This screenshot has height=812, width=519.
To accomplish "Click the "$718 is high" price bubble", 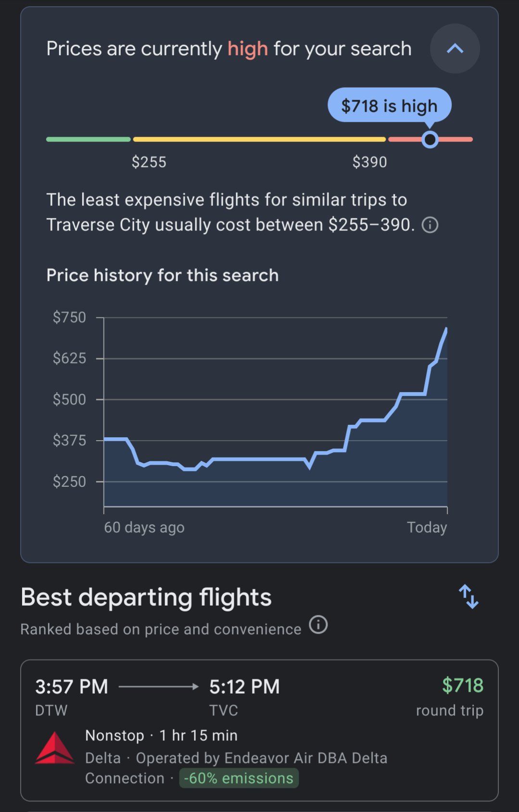I will pyautogui.click(x=389, y=105).
